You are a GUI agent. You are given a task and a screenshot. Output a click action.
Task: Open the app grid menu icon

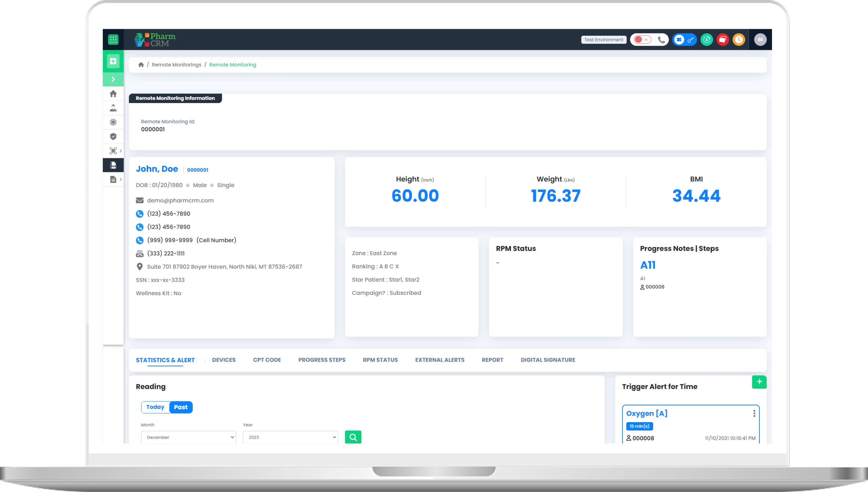(113, 40)
